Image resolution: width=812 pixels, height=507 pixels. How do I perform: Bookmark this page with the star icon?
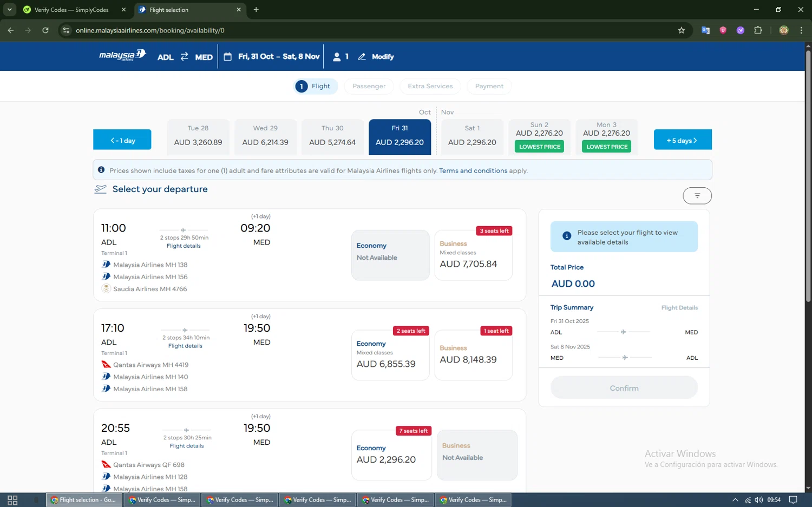point(682,30)
